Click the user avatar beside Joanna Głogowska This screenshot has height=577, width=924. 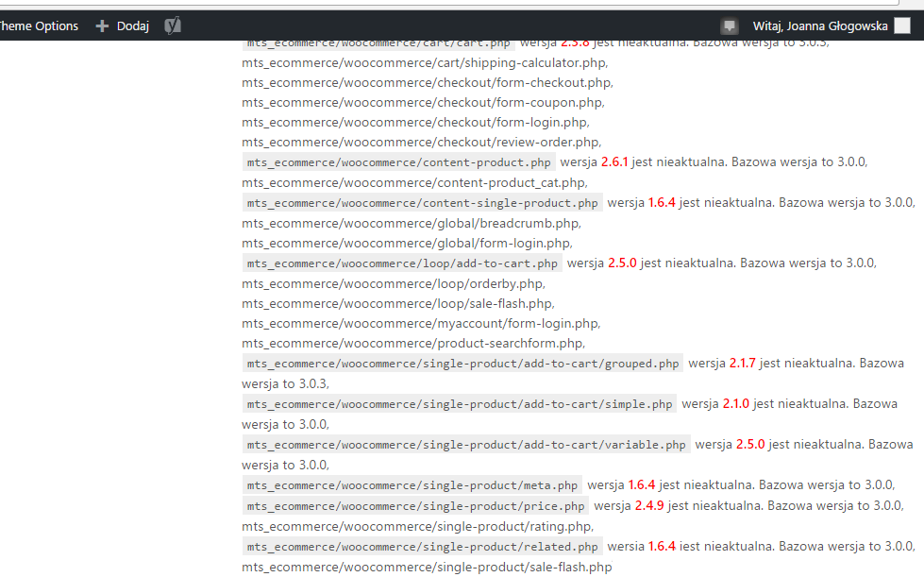pyautogui.click(x=902, y=25)
